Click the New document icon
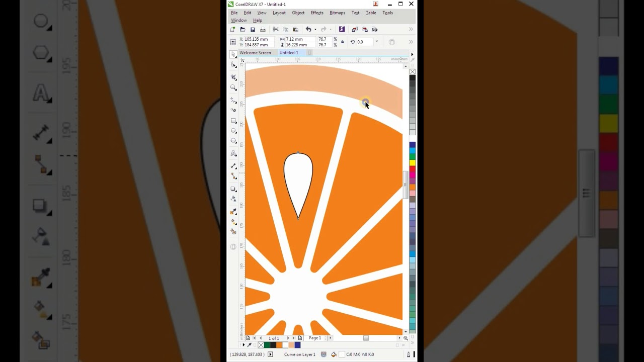 click(232, 30)
